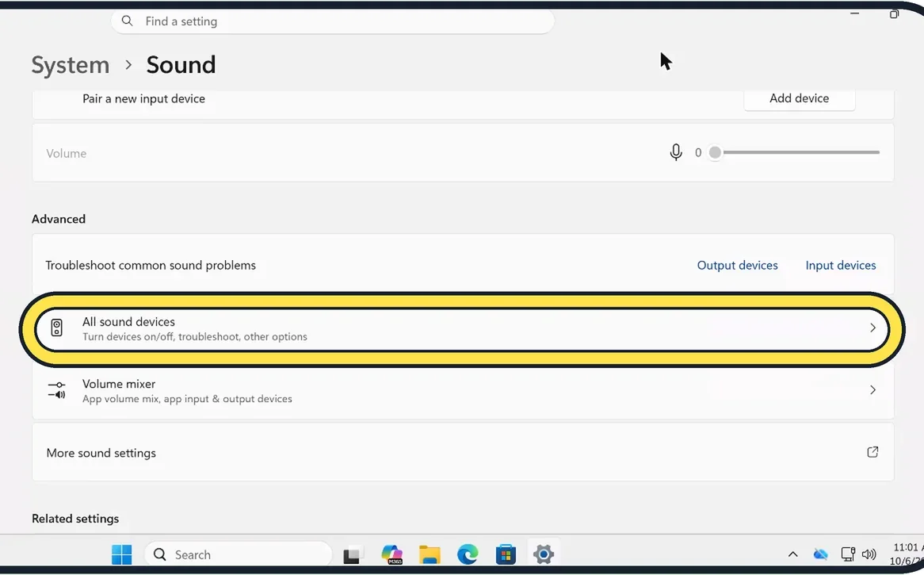
Task: Click the Troubleshoot common sound problems text
Action: tap(151, 266)
